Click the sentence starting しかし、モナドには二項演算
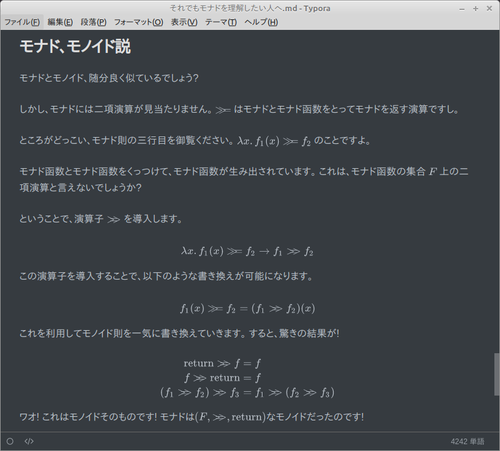Screen dimensions: 500x451 click(x=239, y=109)
